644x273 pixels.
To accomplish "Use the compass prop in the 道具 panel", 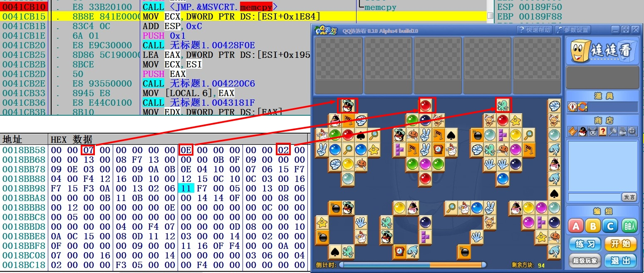I will tap(572, 107).
